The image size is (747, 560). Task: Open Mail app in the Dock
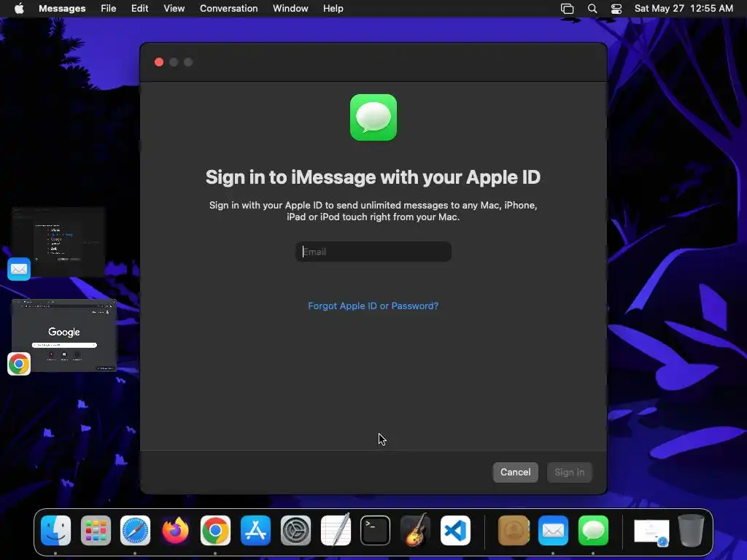(x=553, y=531)
